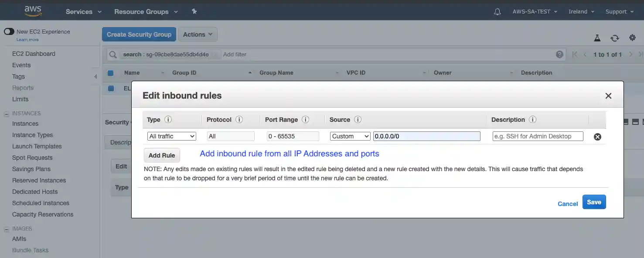This screenshot has height=258, width=644.
Task: Open Events in sidebar
Action: [x=21, y=65]
